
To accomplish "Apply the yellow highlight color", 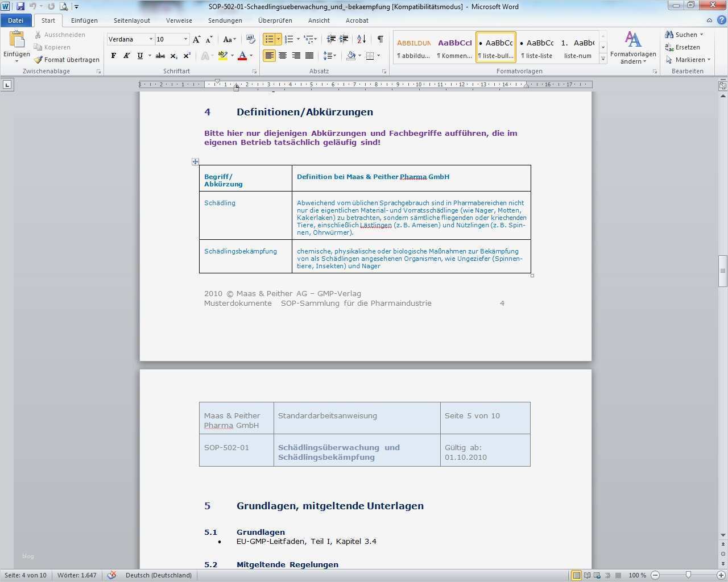I will pyautogui.click(x=222, y=56).
